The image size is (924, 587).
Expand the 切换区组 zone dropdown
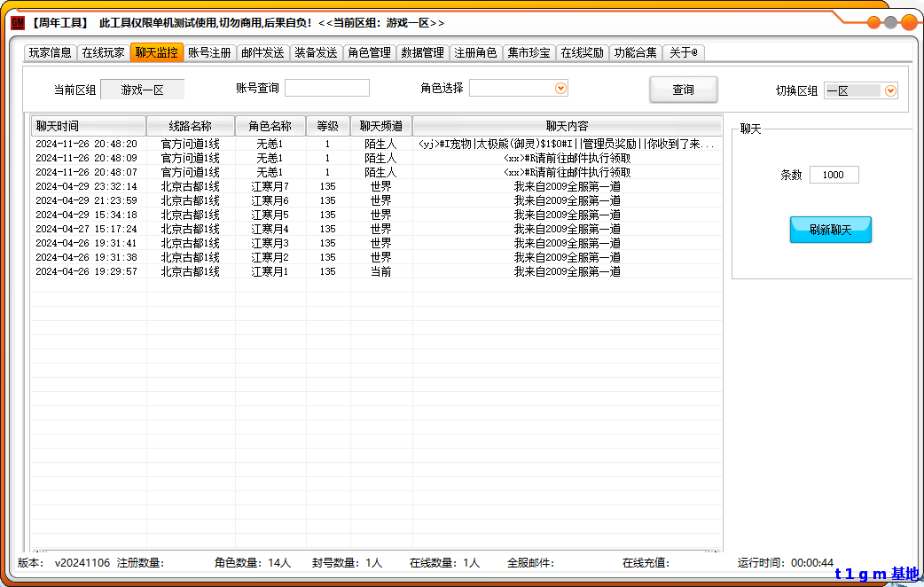tap(890, 90)
